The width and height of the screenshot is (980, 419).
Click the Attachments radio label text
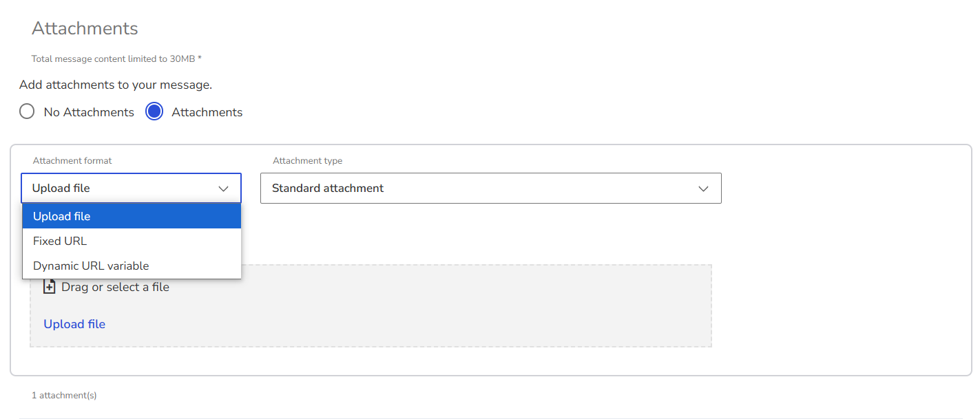coord(207,112)
